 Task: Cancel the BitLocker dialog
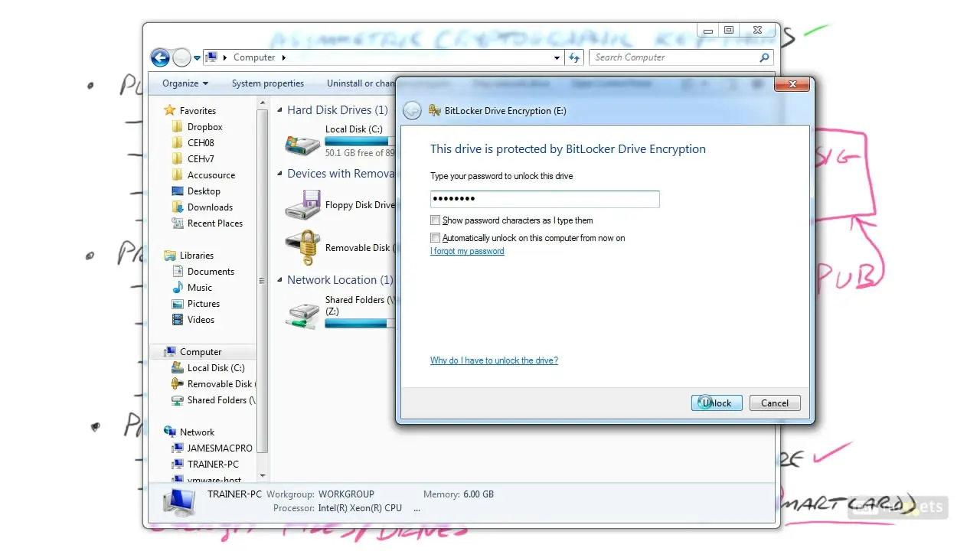[775, 403]
